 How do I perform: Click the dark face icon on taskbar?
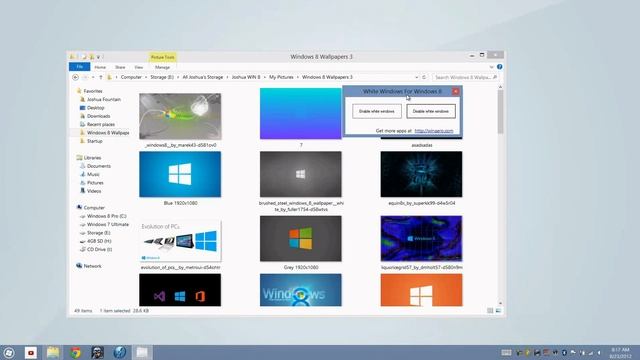97,353
